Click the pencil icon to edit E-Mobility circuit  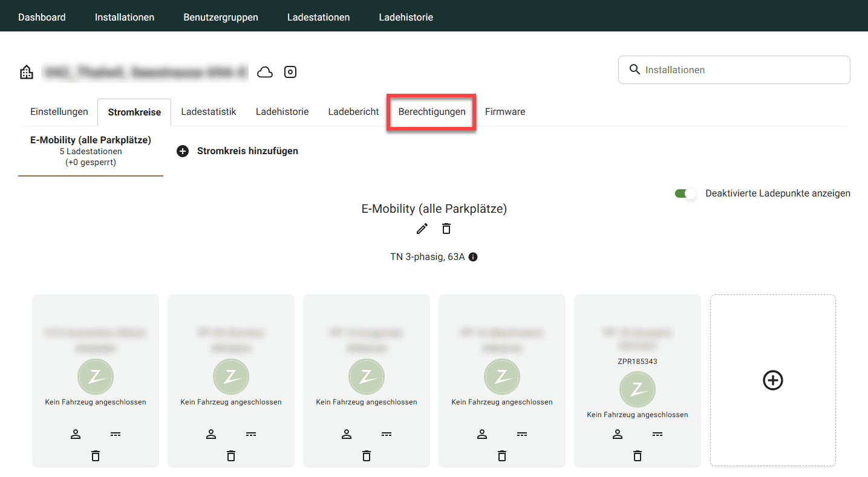(x=422, y=229)
